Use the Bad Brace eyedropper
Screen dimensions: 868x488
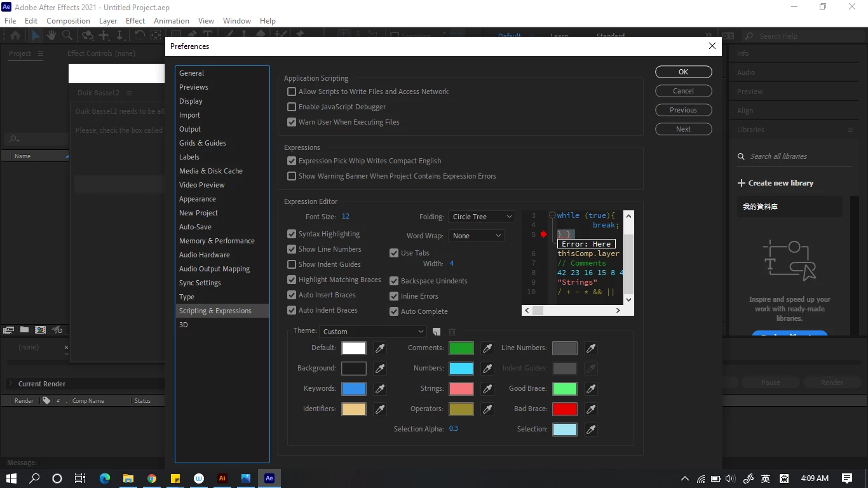591,409
